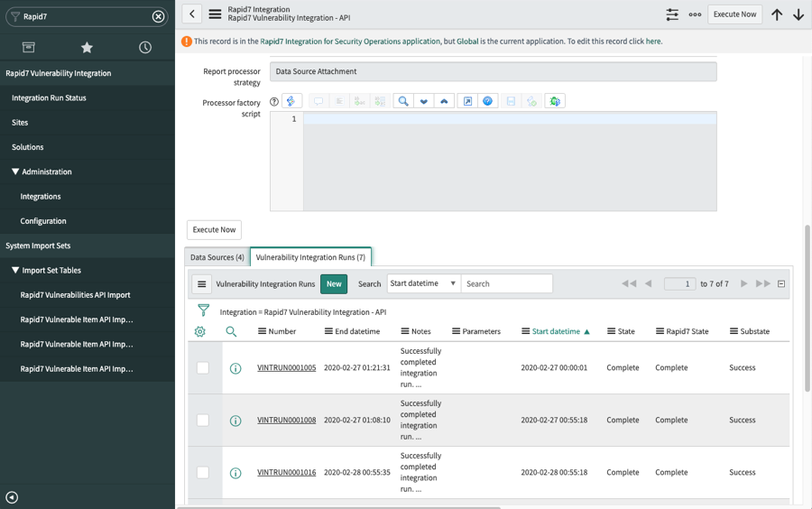
Task: Collapse Import Set Tables section
Action: click(15, 270)
